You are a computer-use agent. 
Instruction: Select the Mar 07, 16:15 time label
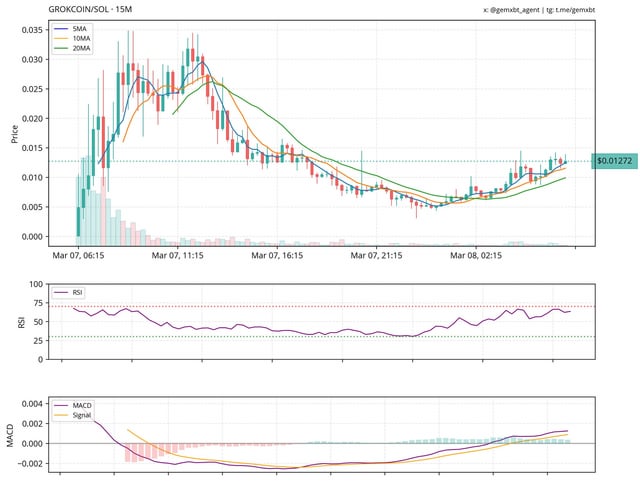click(278, 257)
